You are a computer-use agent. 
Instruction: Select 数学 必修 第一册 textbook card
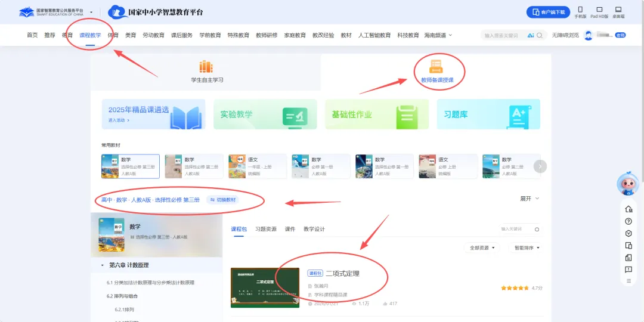tap(321, 166)
